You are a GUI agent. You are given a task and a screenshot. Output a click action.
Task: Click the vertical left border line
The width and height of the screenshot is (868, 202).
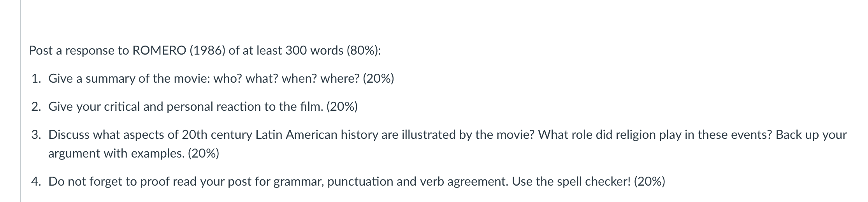coord(21,101)
